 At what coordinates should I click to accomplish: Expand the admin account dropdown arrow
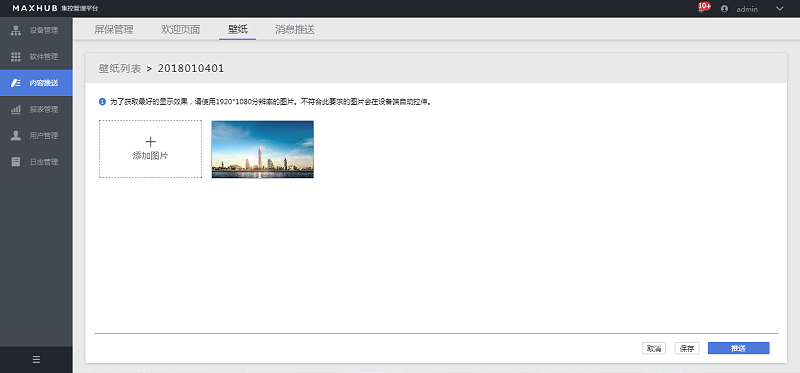779,9
